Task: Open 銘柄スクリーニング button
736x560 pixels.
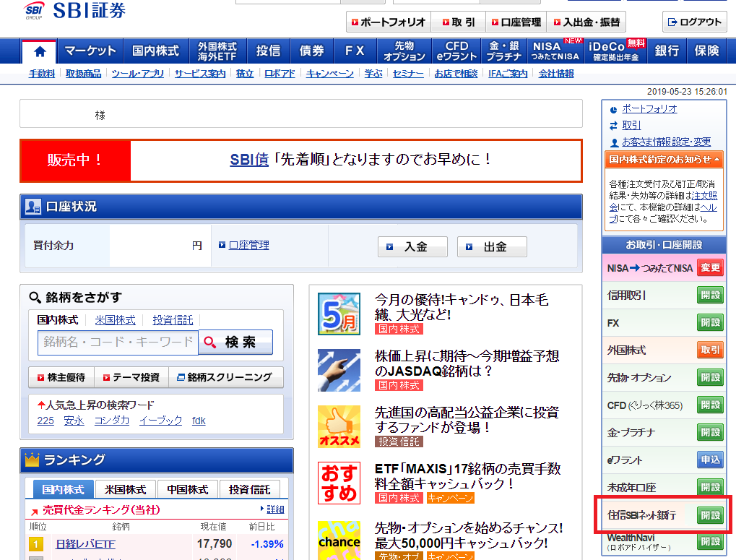Action: coord(226,377)
